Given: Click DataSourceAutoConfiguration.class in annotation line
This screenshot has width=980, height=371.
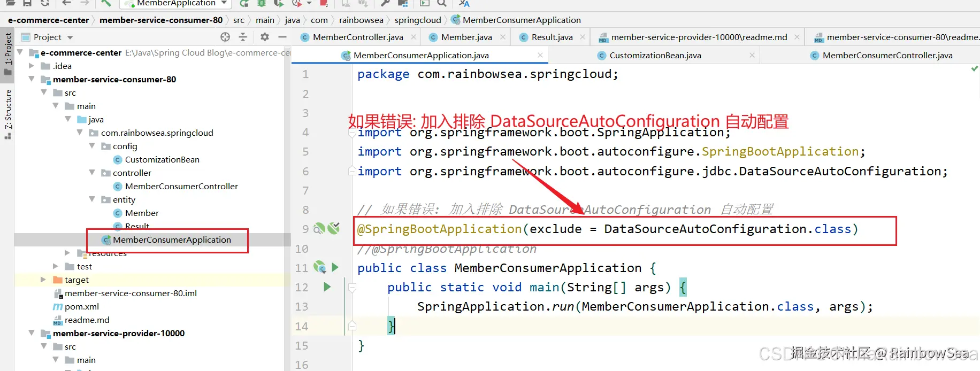Looking at the screenshot, I should (728, 229).
